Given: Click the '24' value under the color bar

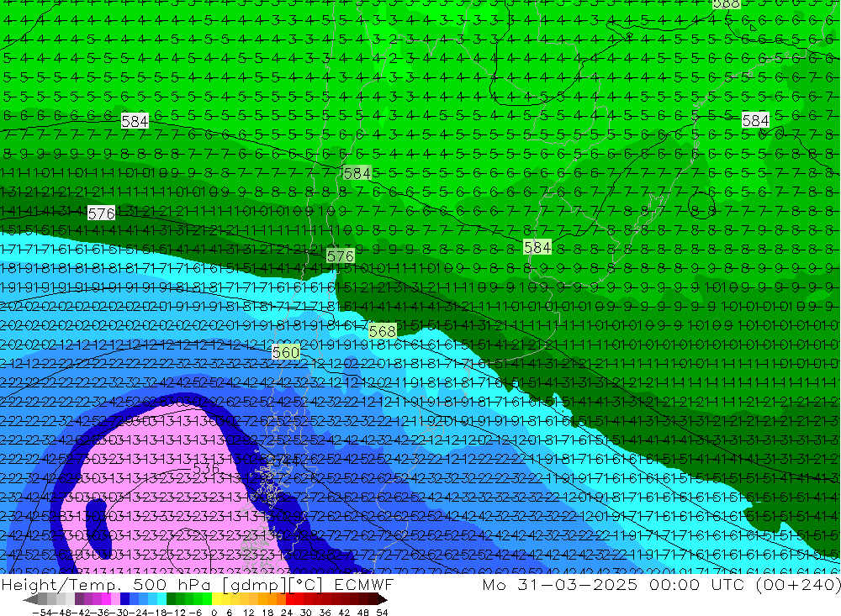Looking at the screenshot, I should [287, 613].
